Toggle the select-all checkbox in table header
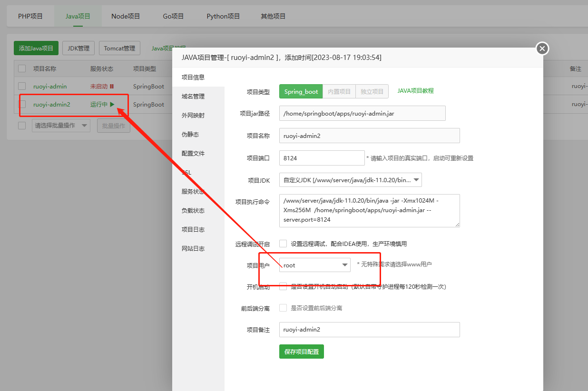The image size is (588, 391). [22, 68]
